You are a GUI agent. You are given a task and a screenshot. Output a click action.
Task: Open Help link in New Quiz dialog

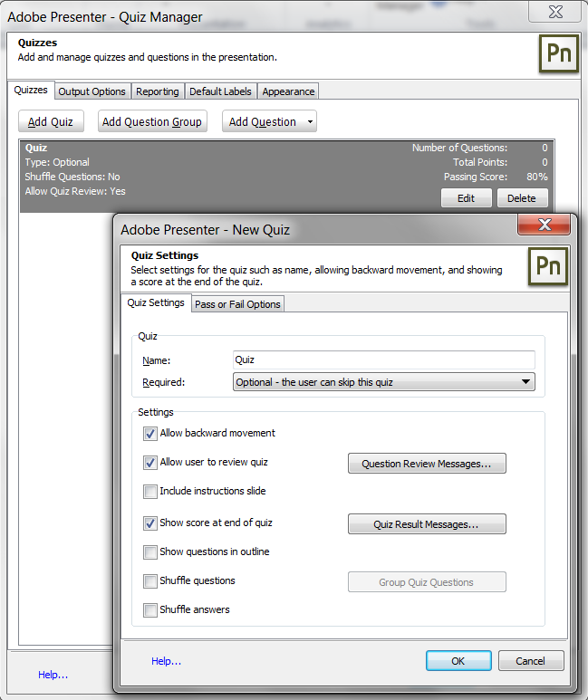click(166, 661)
